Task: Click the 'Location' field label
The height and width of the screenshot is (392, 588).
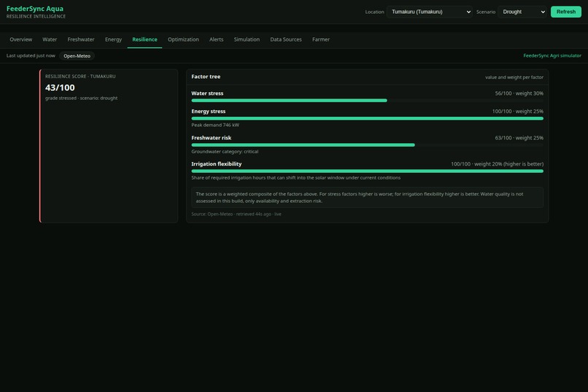Action: (x=375, y=12)
